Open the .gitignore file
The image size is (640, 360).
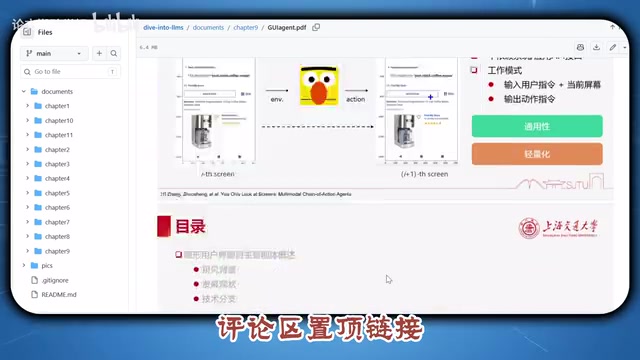[55, 280]
